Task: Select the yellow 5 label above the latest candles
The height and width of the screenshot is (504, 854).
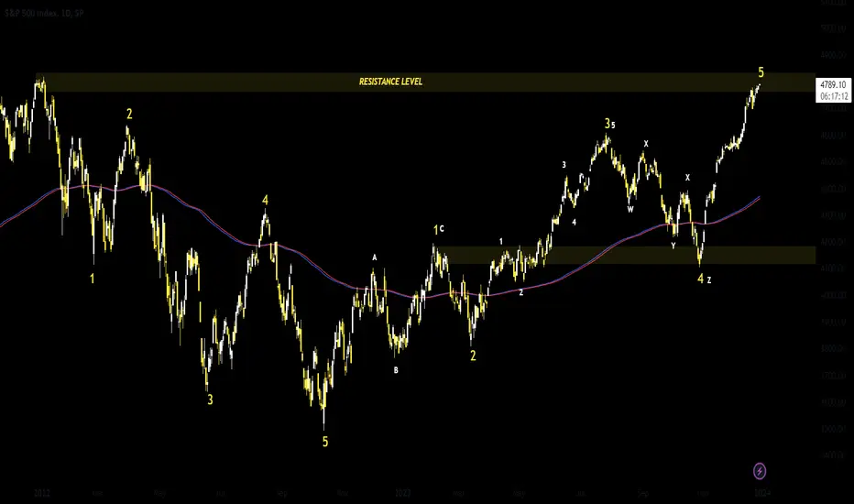Action: (x=761, y=71)
